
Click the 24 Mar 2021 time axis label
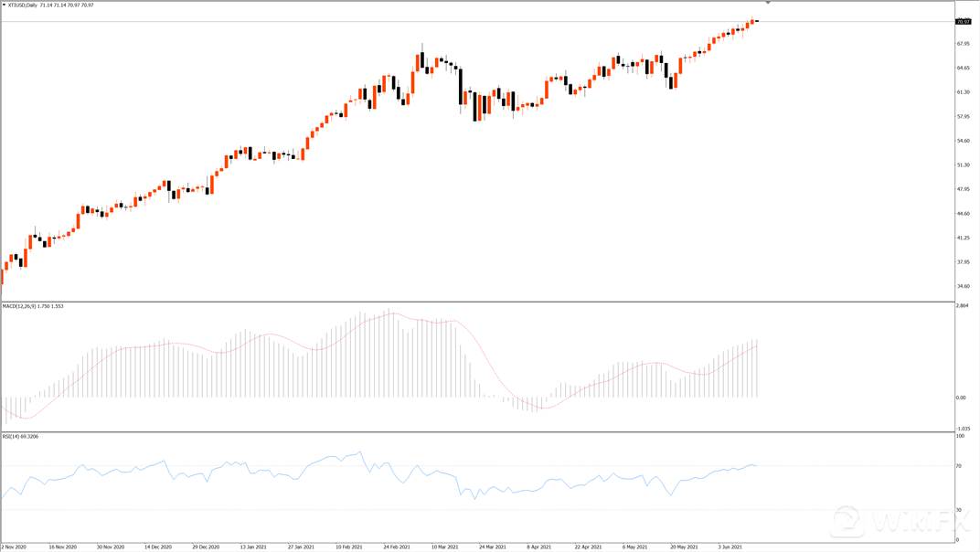[x=492, y=547]
